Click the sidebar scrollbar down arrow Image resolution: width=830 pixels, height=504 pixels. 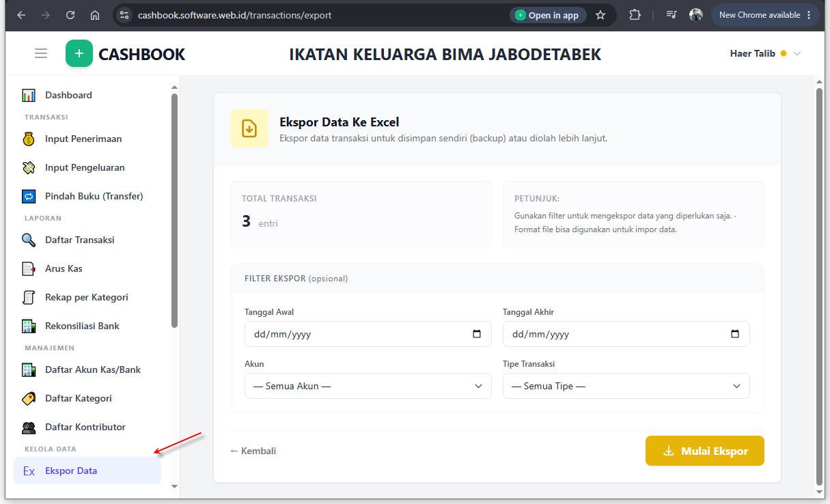(x=174, y=486)
